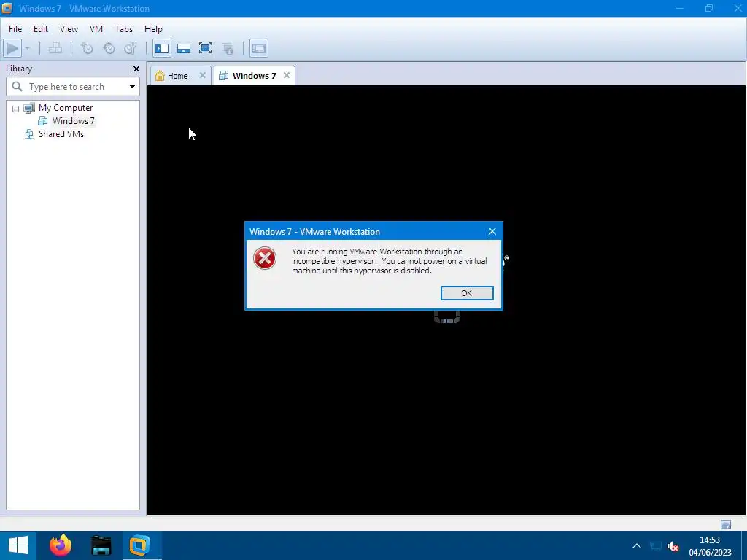The width and height of the screenshot is (747, 560).
Task: Open the Windows Start menu
Action: 18,545
